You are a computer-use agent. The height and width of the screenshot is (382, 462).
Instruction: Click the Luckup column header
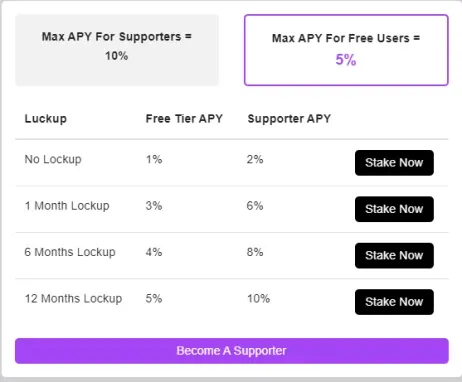(46, 119)
